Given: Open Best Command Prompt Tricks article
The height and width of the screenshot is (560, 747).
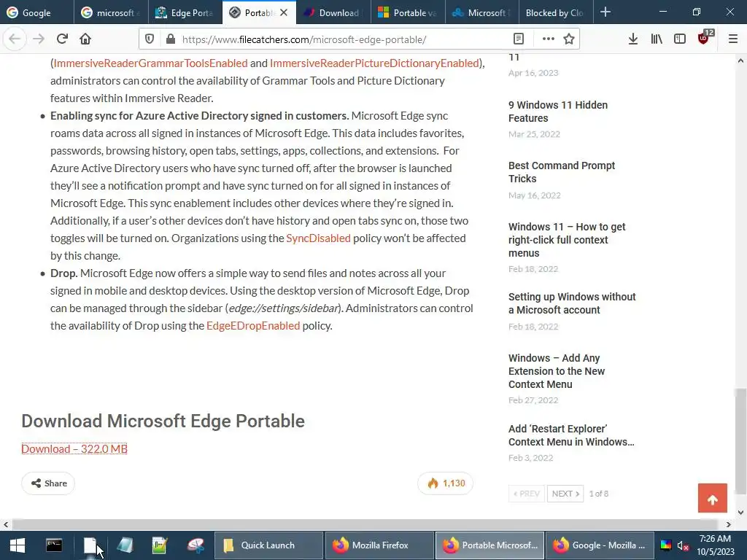Looking at the screenshot, I should click(562, 172).
